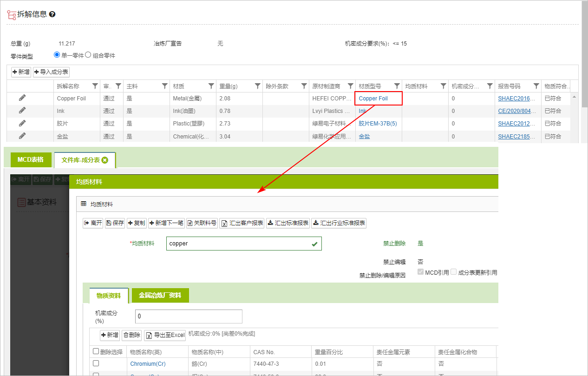Open the 胶片EM-37B(5) material link
The width and height of the screenshot is (588, 376).
point(378,124)
